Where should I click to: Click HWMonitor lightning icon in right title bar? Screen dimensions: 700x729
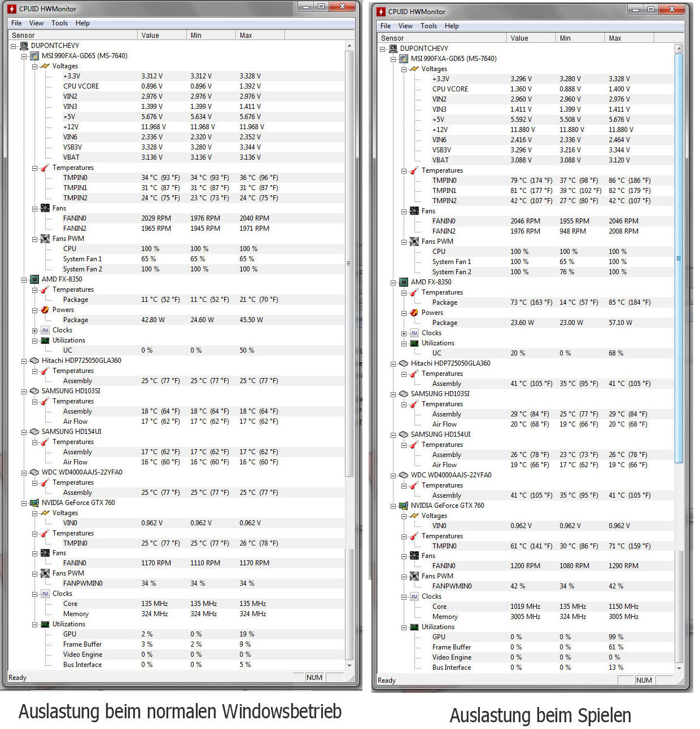click(x=381, y=11)
